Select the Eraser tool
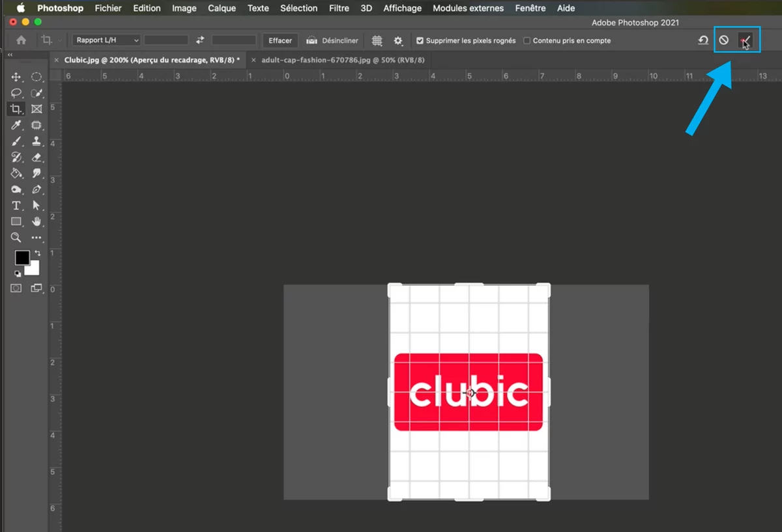The width and height of the screenshot is (782, 532). 36,158
